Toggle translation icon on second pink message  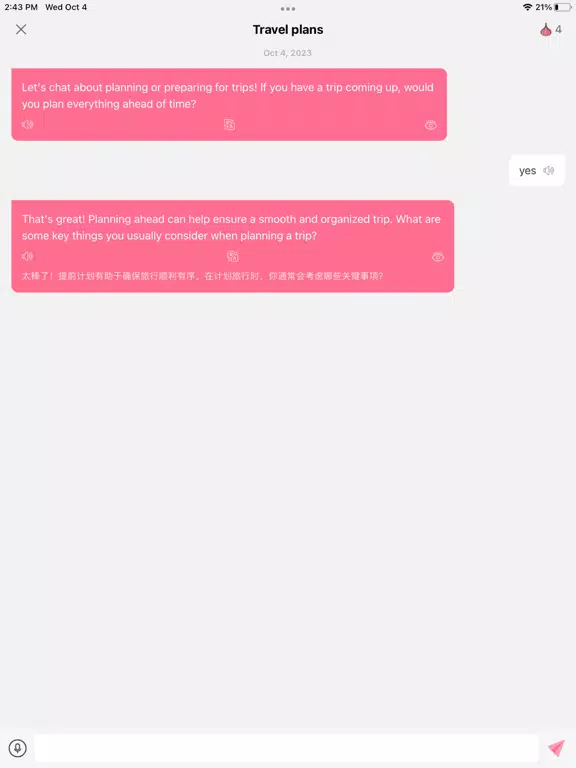coord(233,256)
